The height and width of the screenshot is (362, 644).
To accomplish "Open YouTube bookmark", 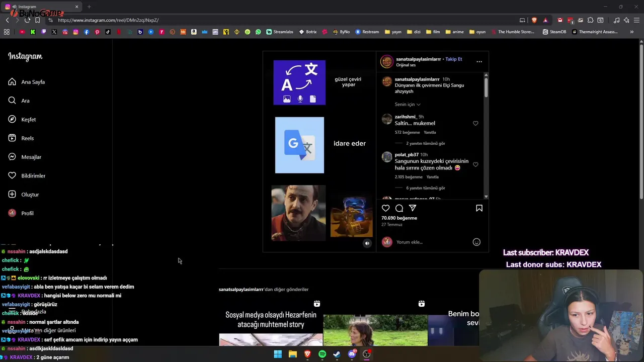I will (22, 32).
